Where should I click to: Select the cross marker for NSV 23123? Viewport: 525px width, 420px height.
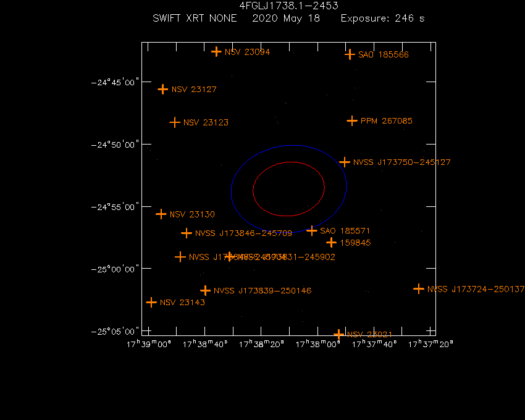(175, 122)
